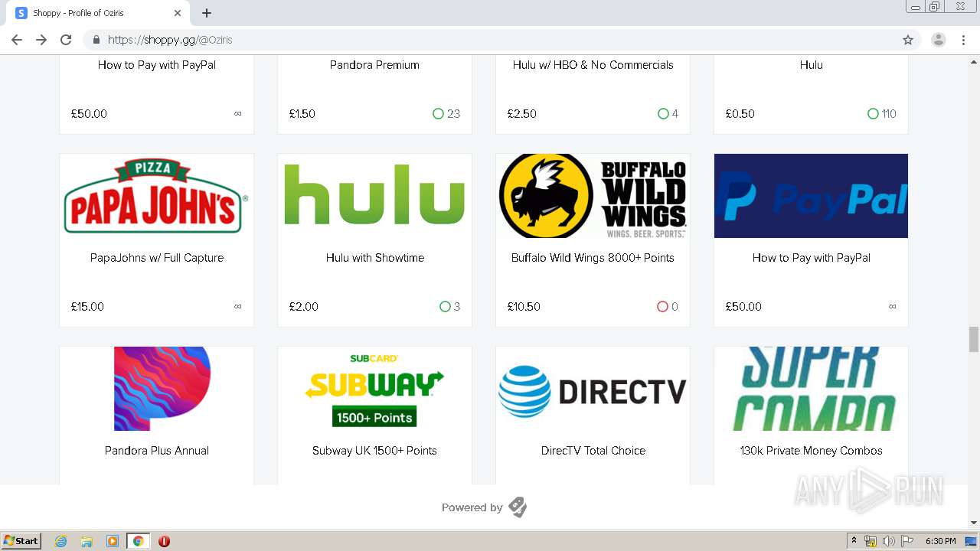Image resolution: width=980 pixels, height=551 pixels.
Task: Open the volume control in system tray
Action: click(889, 541)
